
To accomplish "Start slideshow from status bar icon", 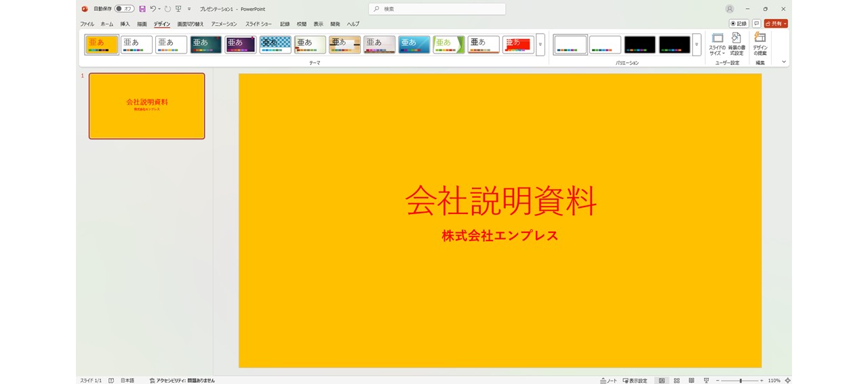I will click(707, 381).
